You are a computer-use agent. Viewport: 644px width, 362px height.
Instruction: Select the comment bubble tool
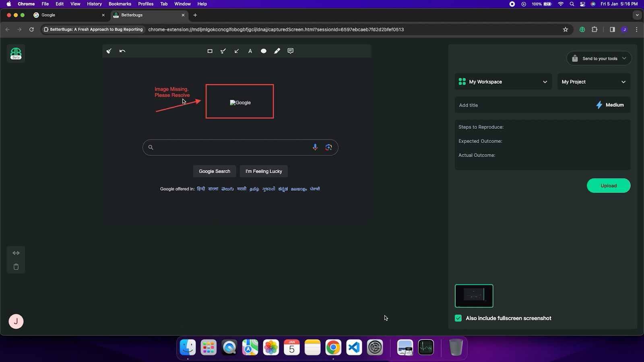tap(291, 51)
